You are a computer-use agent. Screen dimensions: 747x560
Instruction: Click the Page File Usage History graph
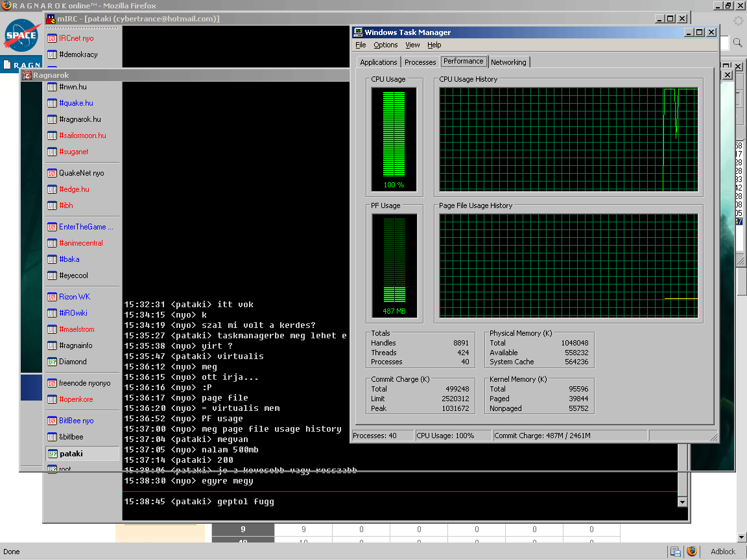point(569,266)
